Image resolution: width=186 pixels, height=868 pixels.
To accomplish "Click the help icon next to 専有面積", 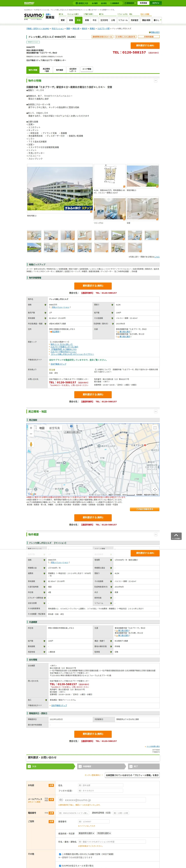I will coord(45,318).
